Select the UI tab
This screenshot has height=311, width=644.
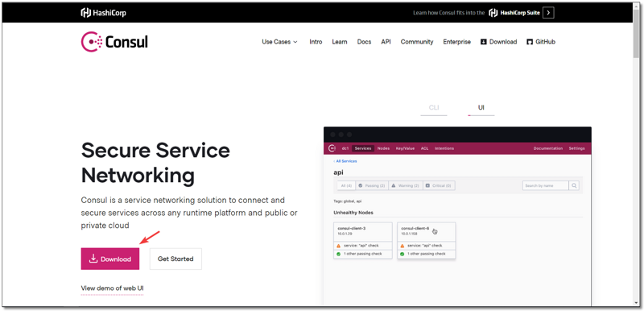(x=481, y=108)
